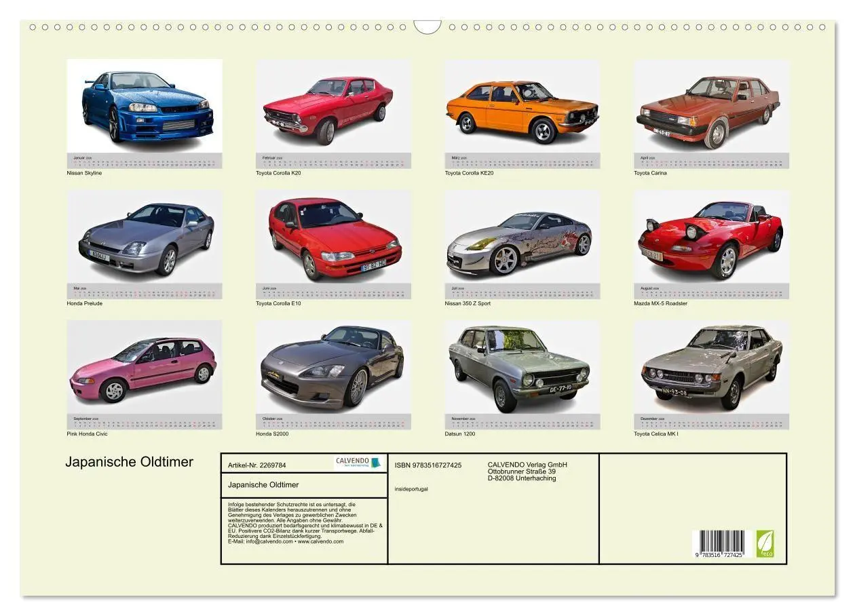Image resolution: width=855 pixels, height=616 pixels.
Task: Click the 'insideportugal' author text
Action: click(411, 488)
